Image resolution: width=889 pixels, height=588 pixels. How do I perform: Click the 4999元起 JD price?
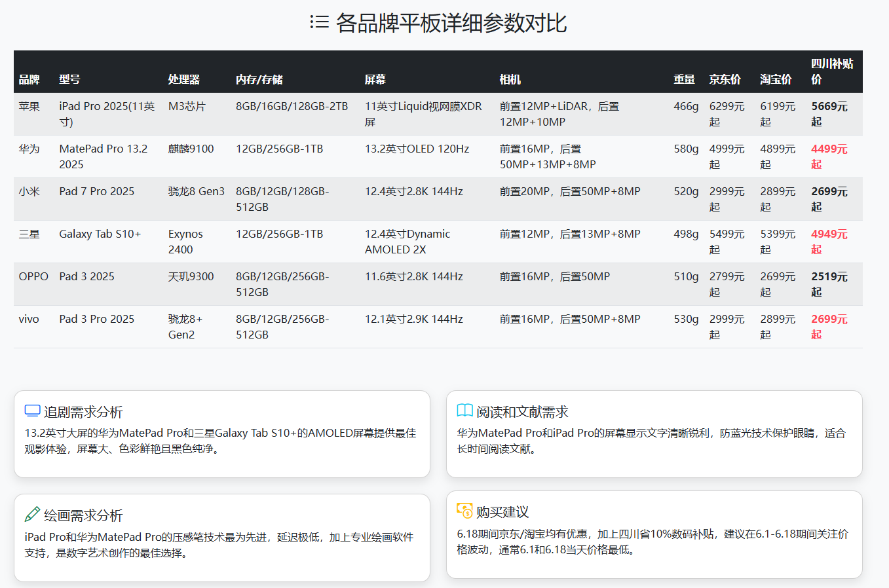pos(727,156)
